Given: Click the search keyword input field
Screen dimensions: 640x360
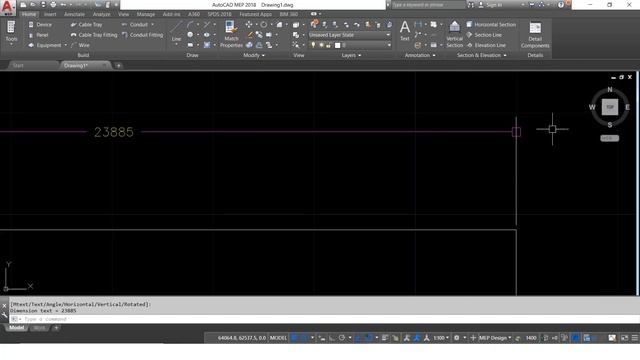Looking at the screenshot, I should pyautogui.click(x=428, y=5).
